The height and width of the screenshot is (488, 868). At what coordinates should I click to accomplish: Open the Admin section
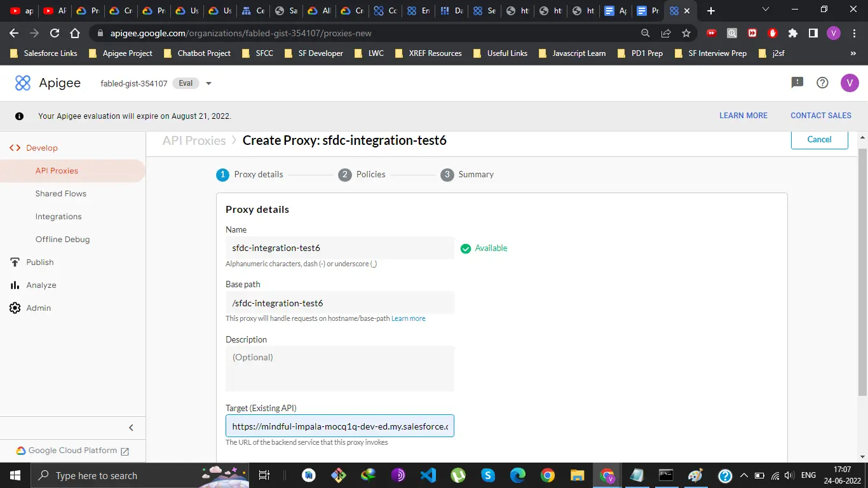point(39,308)
